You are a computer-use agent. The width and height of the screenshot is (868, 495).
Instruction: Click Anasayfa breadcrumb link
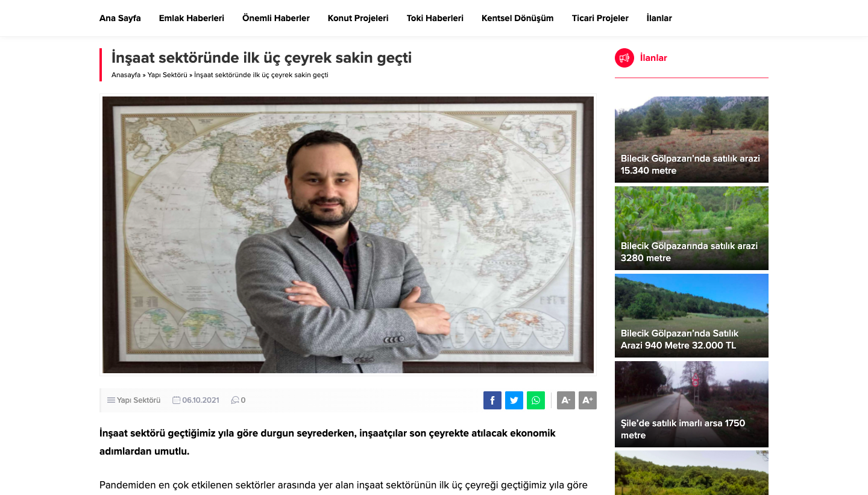coord(126,75)
